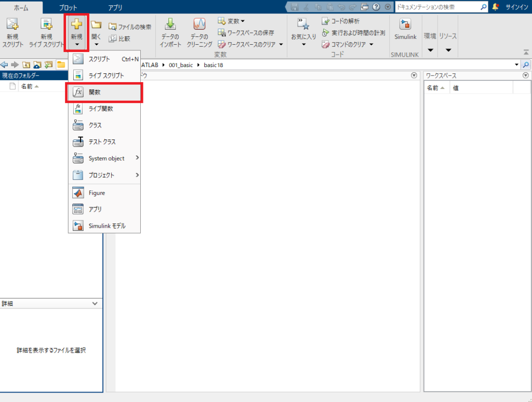Image resolution: width=532 pixels, height=402 pixels.
Task: Click the 新規スクリプト (New Script) icon
Action: (12, 25)
